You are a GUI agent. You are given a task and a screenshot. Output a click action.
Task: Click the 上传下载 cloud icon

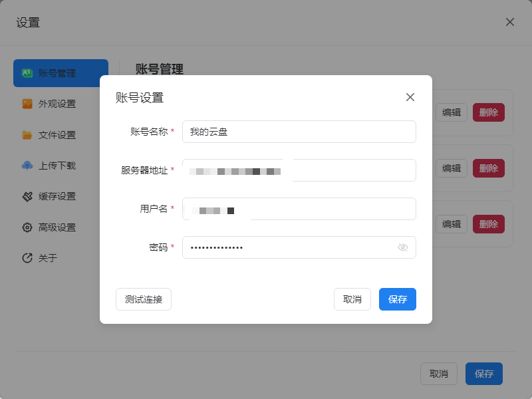click(x=27, y=166)
